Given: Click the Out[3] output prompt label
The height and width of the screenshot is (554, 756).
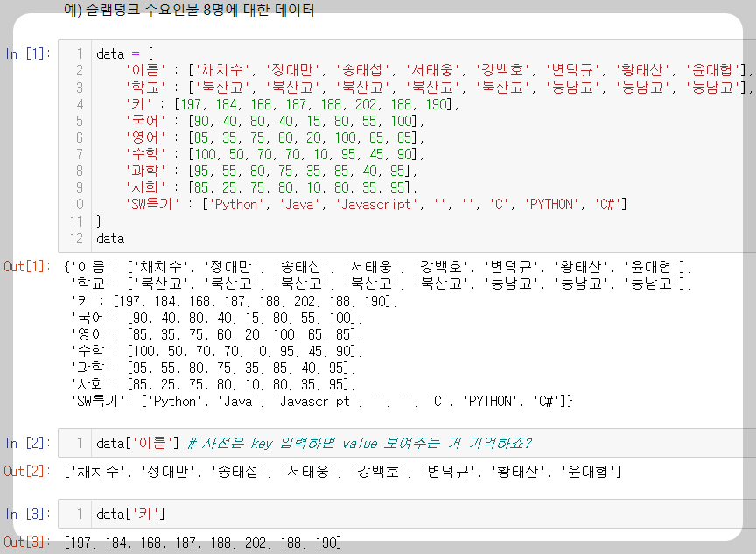Looking at the screenshot, I should (27, 542).
